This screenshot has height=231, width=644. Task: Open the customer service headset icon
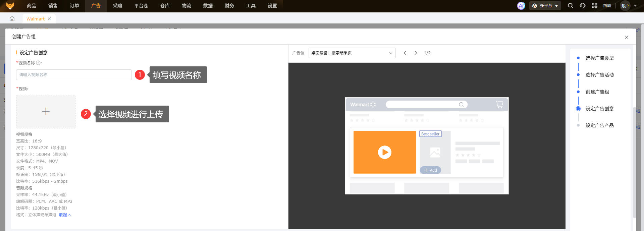[582, 6]
